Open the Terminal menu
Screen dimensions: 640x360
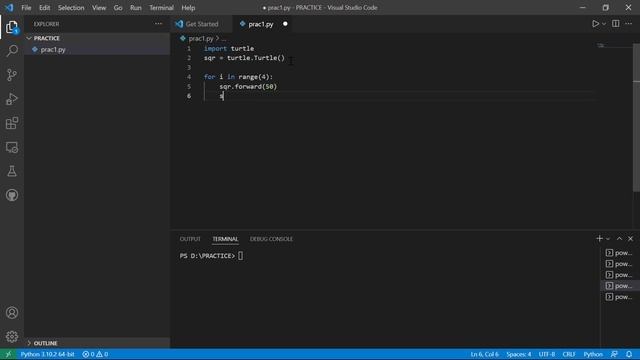tap(161, 7)
